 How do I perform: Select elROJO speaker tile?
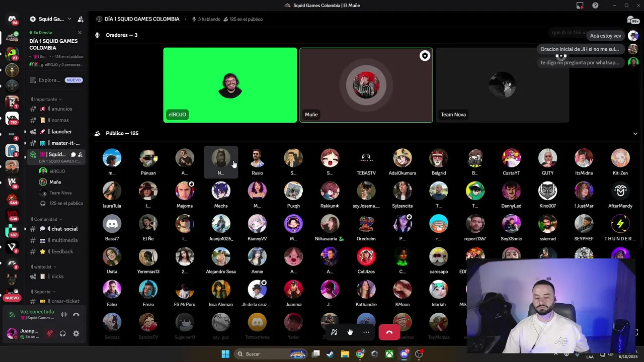pyautogui.click(x=230, y=85)
